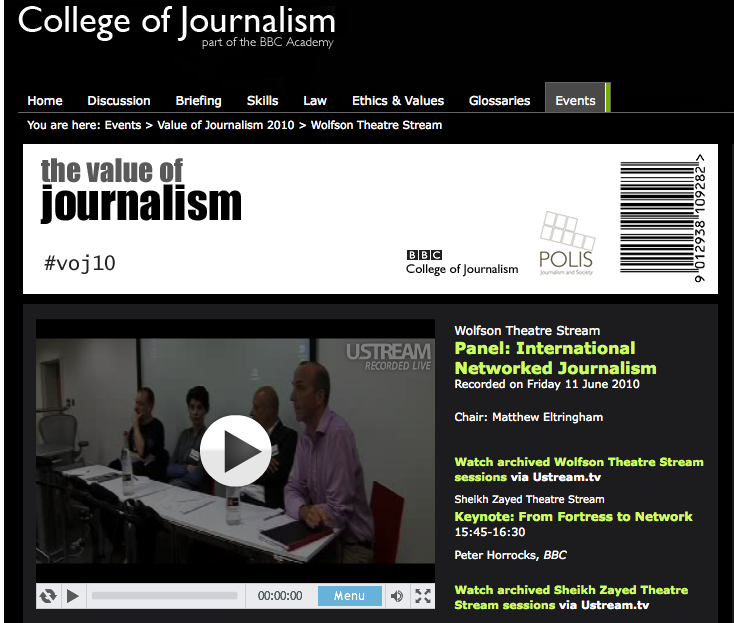
Task: Click the 'Wolfson Theatre Stream' heading above panel title
Action: (527, 331)
